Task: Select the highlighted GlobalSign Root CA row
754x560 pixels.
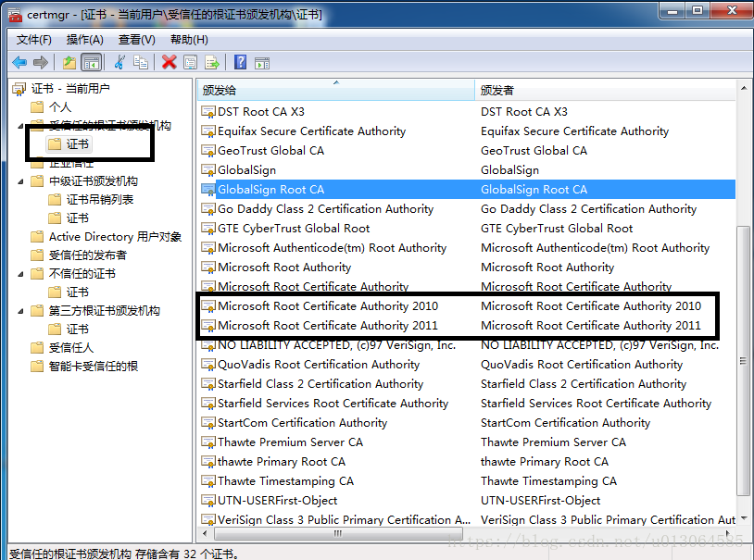Action: pyautogui.click(x=467, y=190)
